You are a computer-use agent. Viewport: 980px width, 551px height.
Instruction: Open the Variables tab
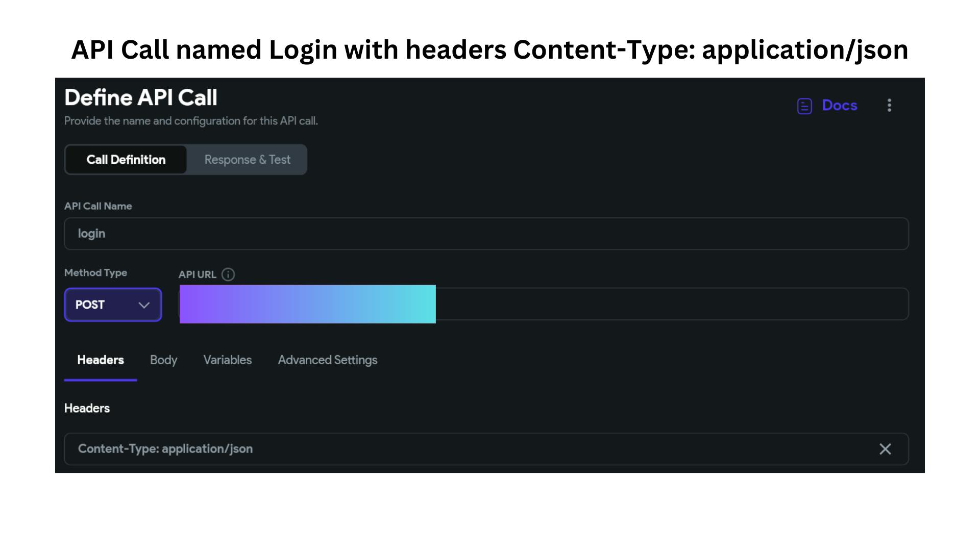pos(228,360)
